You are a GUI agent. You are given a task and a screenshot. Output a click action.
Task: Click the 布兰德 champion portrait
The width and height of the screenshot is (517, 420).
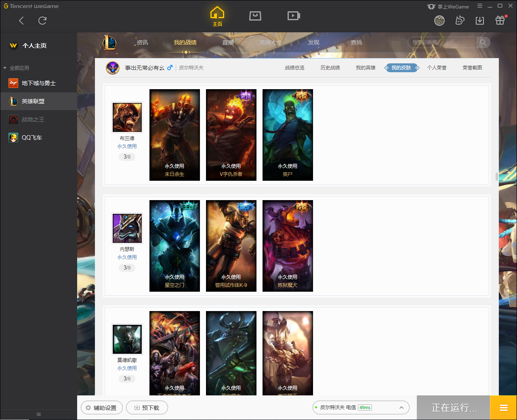127,117
